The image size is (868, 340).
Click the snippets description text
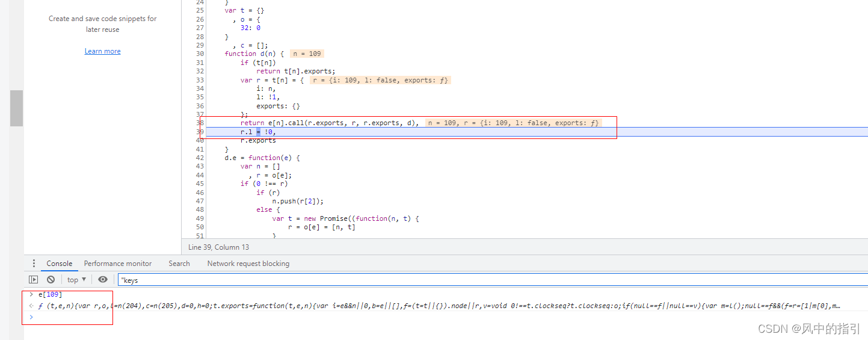[x=102, y=24]
